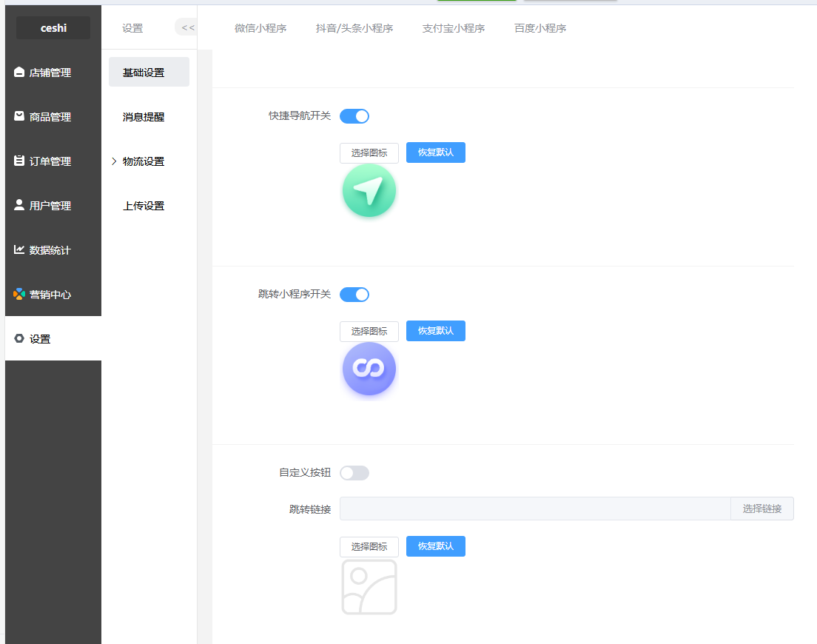
Task: Disable the 快捷导航开关 toggle
Action: pyautogui.click(x=354, y=116)
